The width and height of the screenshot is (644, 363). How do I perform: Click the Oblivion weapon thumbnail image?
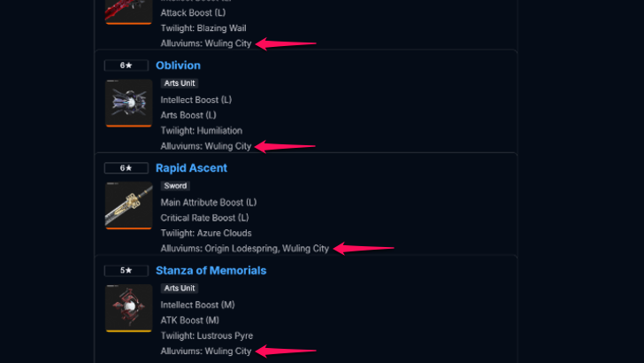(128, 103)
